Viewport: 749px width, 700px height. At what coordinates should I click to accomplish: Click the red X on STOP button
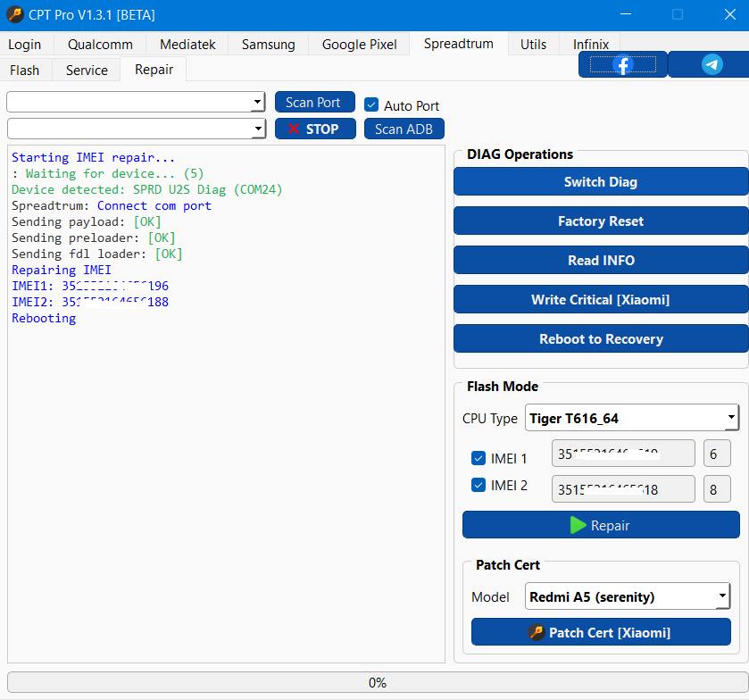[x=294, y=129]
